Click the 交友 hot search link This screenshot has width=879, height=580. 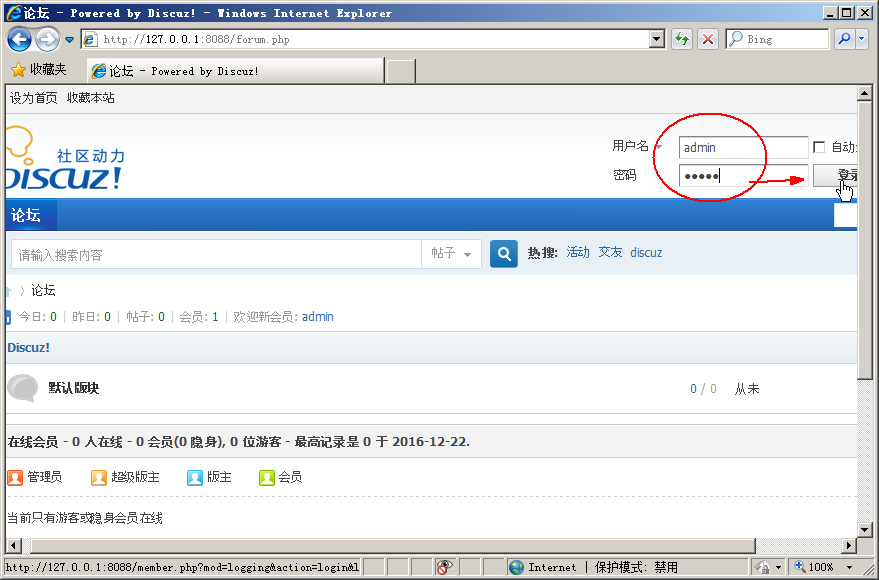click(610, 253)
